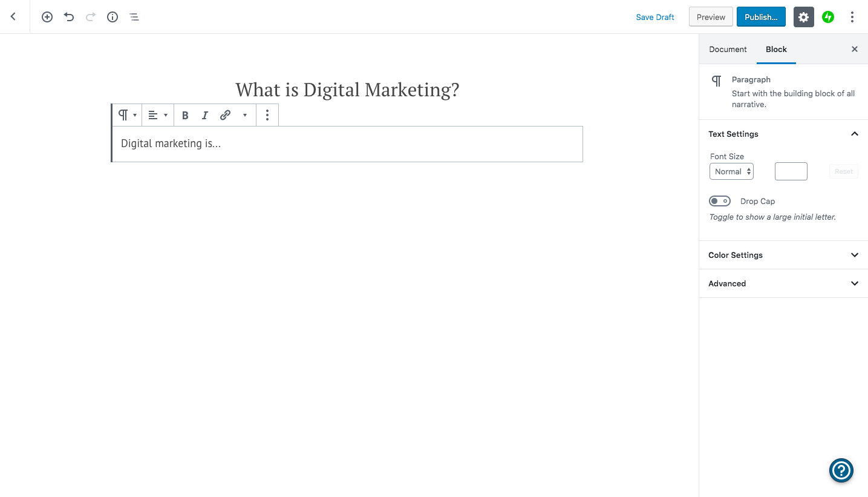
Task: Click the 'Toggle to show a large initial letter.' text
Action: [x=772, y=217]
